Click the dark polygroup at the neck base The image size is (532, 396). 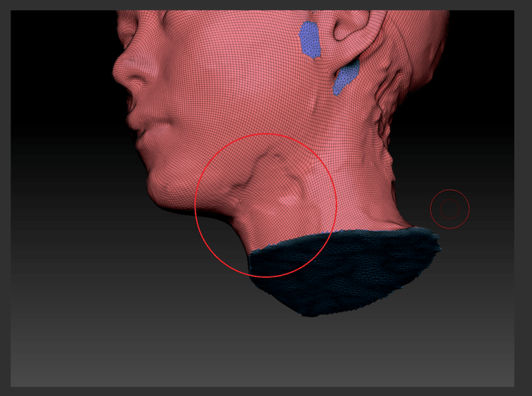(x=344, y=271)
